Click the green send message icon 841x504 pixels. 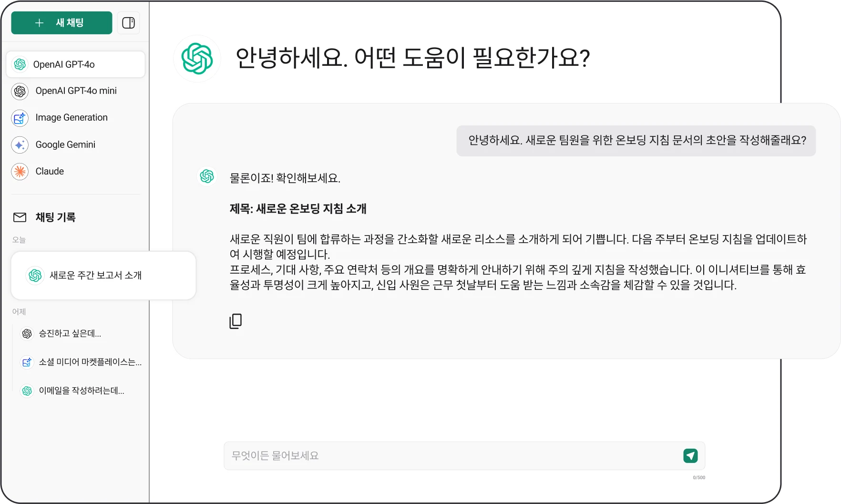(x=690, y=456)
